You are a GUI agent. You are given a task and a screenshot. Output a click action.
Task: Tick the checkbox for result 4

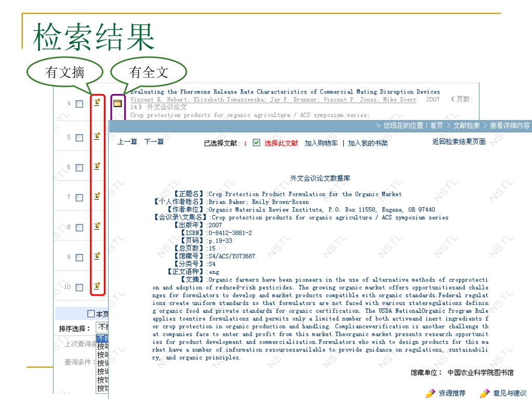point(79,104)
